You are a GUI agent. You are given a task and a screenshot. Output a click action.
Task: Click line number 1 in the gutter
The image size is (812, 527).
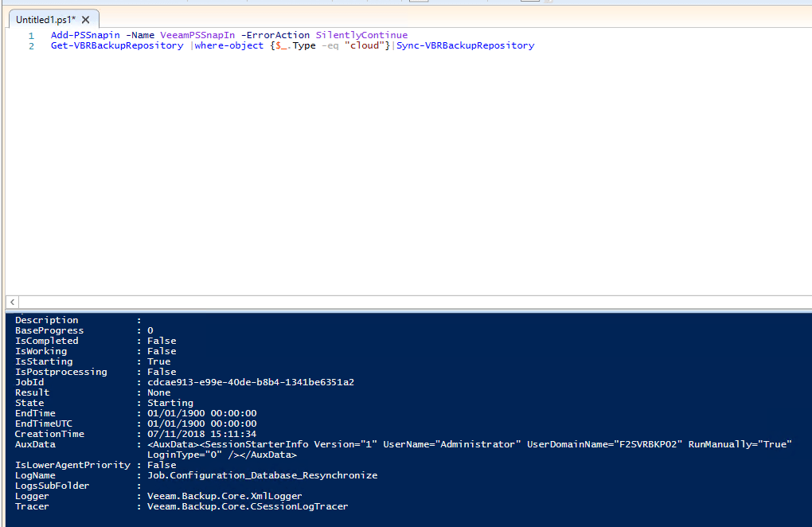31,35
